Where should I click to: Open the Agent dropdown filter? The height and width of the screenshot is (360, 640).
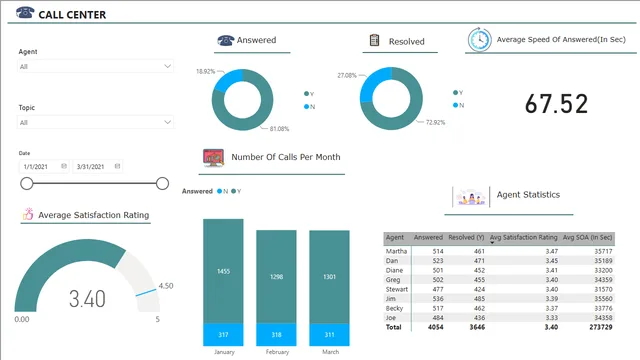coord(95,66)
